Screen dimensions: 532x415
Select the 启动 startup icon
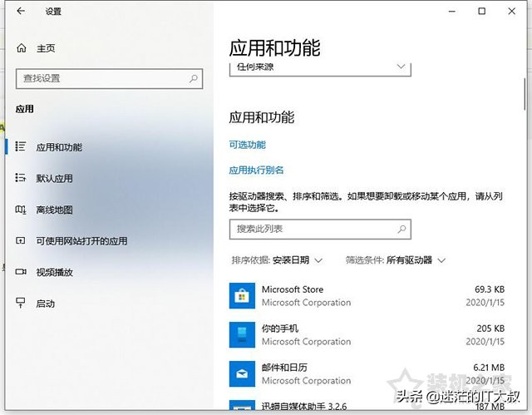point(20,303)
